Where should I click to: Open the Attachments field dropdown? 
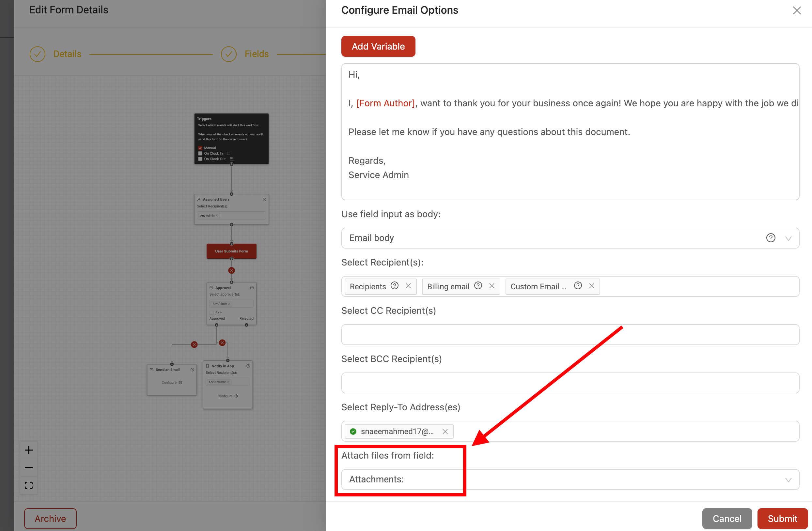(x=788, y=480)
